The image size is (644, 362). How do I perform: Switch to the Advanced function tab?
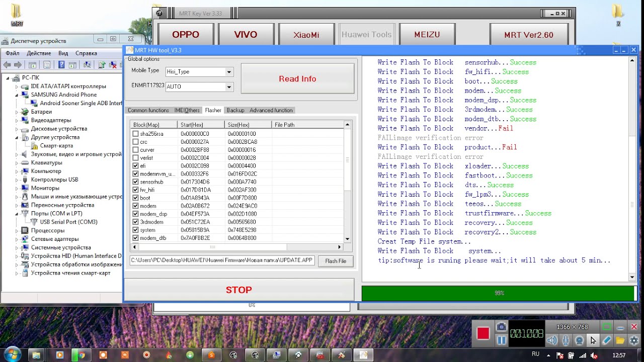click(x=271, y=110)
